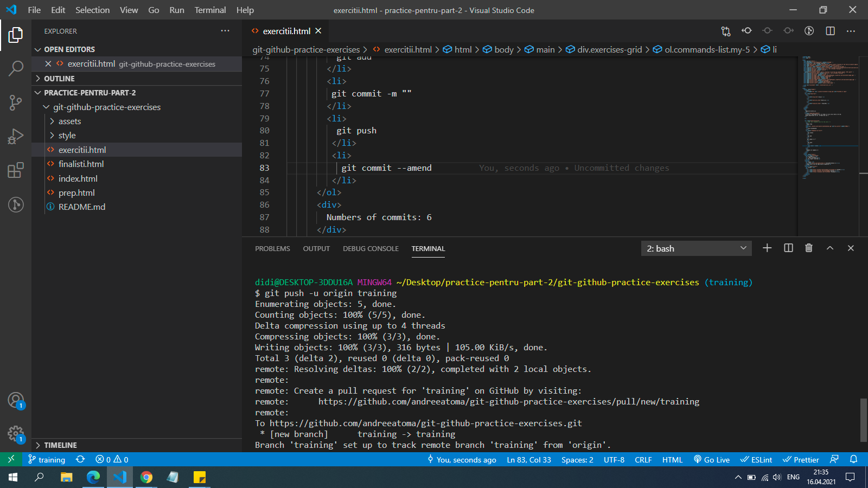Maximize terminal panel with the up chevron

(829, 248)
